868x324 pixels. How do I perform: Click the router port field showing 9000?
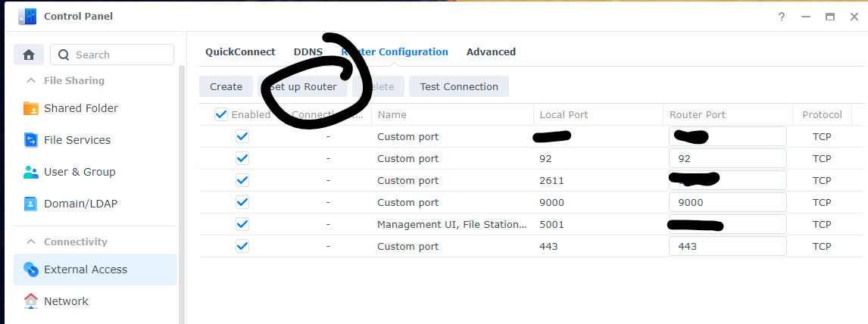pyautogui.click(x=727, y=203)
